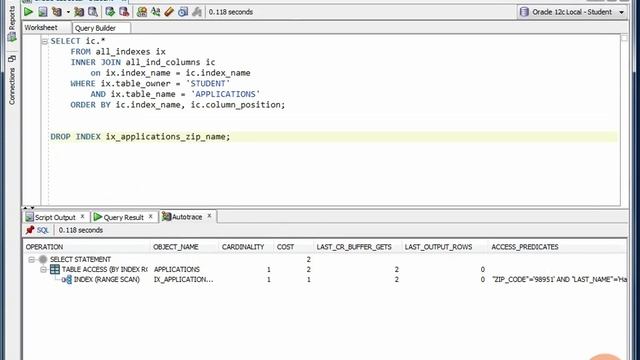Image resolution: width=640 pixels, height=360 pixels.
Task: Click the ZIP_CODE access predicate cell
Action: pyautogui.click(x=559, y=280)
